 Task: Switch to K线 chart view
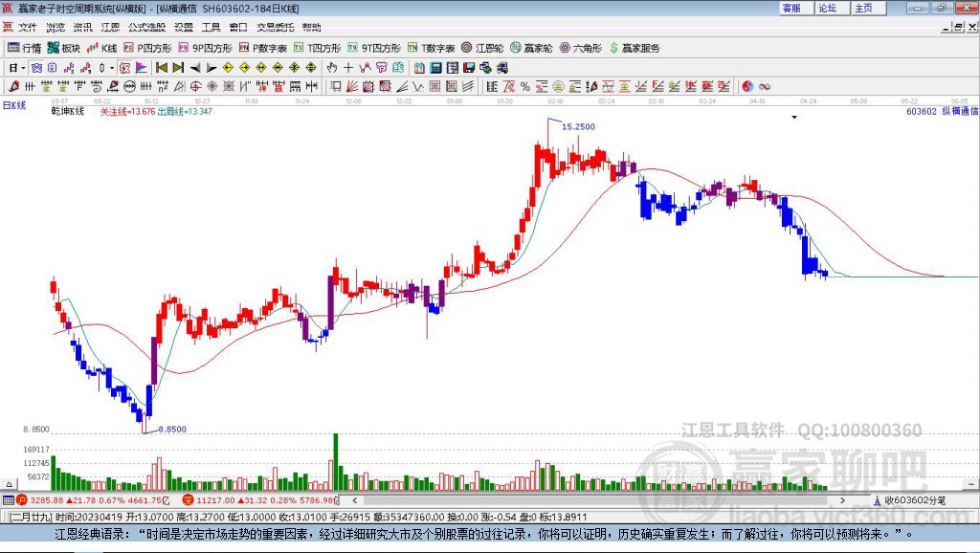(101, 48)
